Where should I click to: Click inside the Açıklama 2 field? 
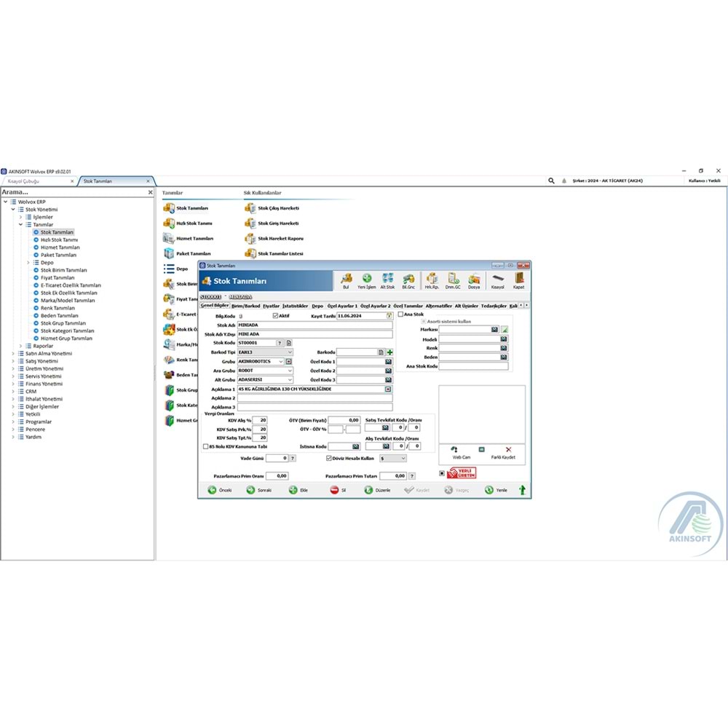[313, 397]
